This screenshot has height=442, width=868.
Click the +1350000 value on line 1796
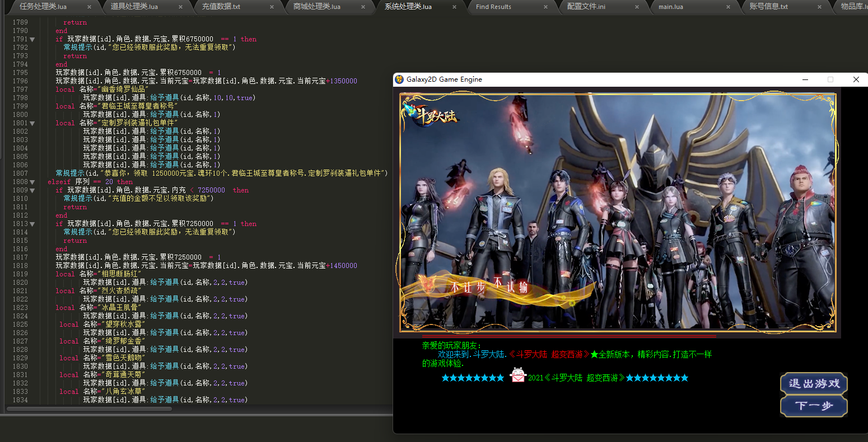pos(342,81)
